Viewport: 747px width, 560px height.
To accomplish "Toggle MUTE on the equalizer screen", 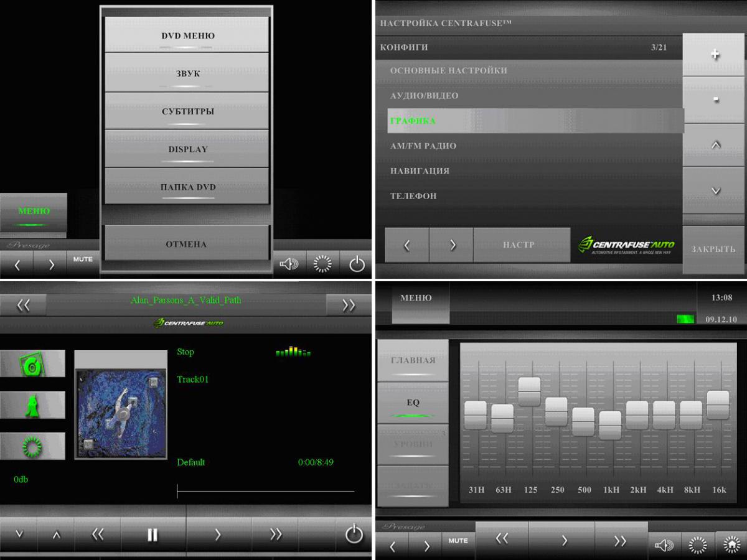I will click(x=458, y=541).
